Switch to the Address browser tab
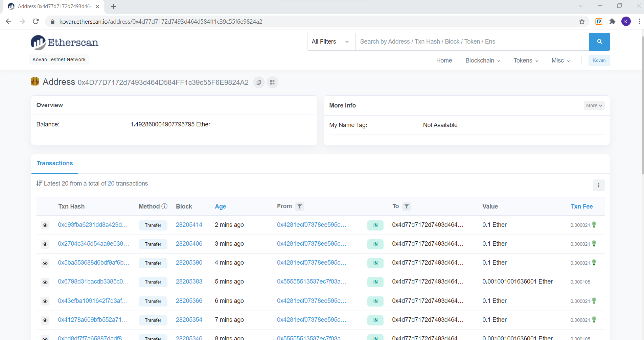644x340 pixels. click(x=54, y=6)
